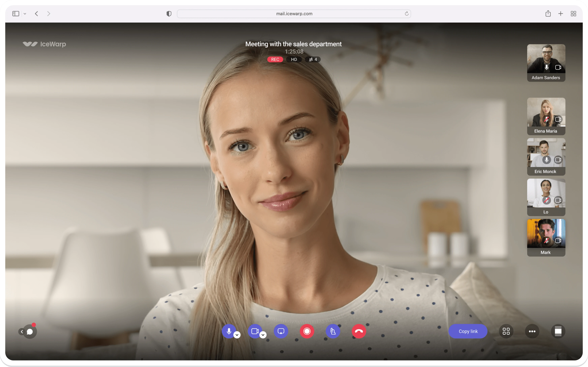The width and height of the screenshot is (588, 367).
Task: Click the participants count badge
Action: [x=313, y=60]
